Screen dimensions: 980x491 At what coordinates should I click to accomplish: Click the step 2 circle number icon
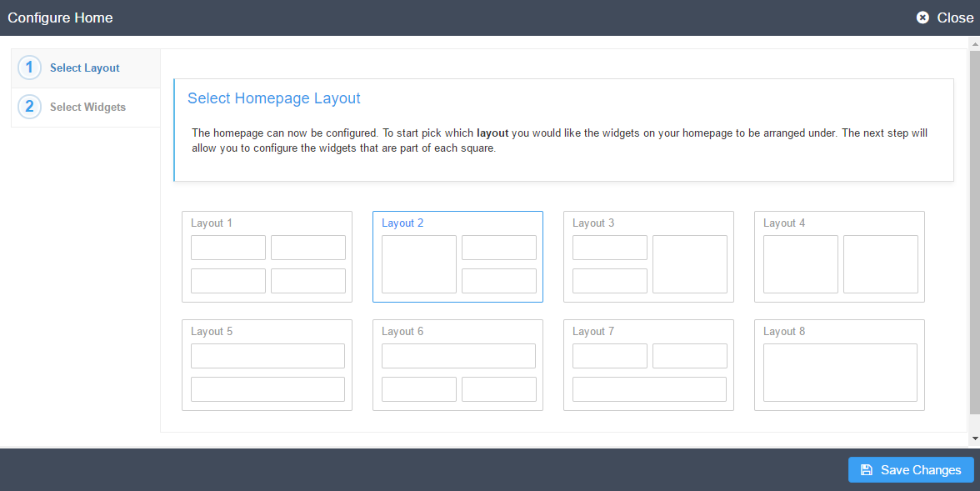[x=29, y=107]
